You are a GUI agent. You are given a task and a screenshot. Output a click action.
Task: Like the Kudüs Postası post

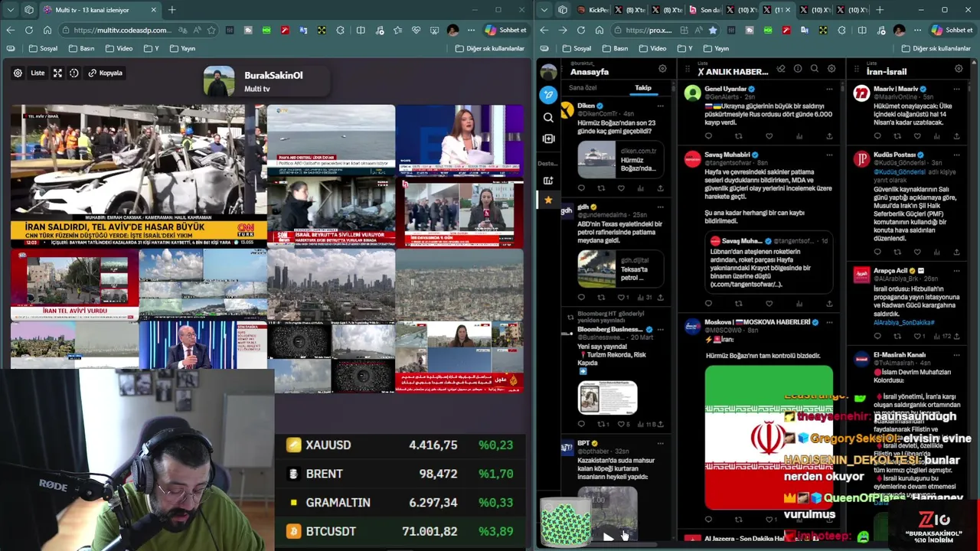click(x=917, y=253)
